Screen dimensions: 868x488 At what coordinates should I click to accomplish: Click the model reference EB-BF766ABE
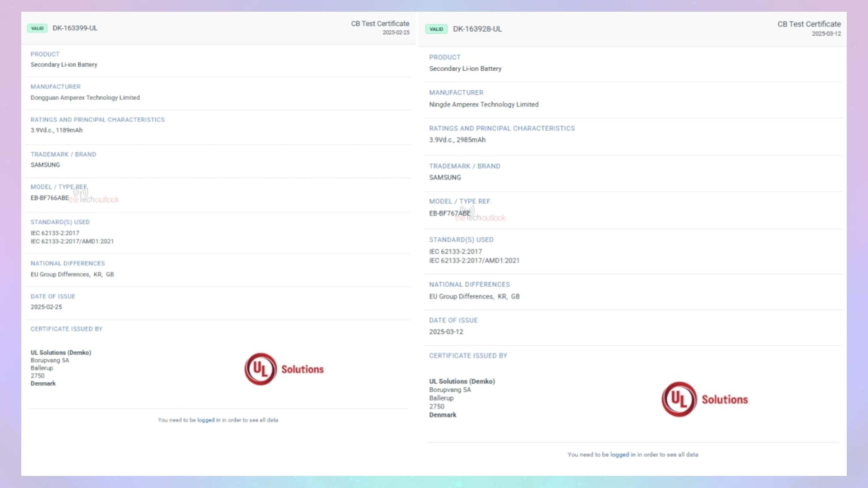coord(49,198)
